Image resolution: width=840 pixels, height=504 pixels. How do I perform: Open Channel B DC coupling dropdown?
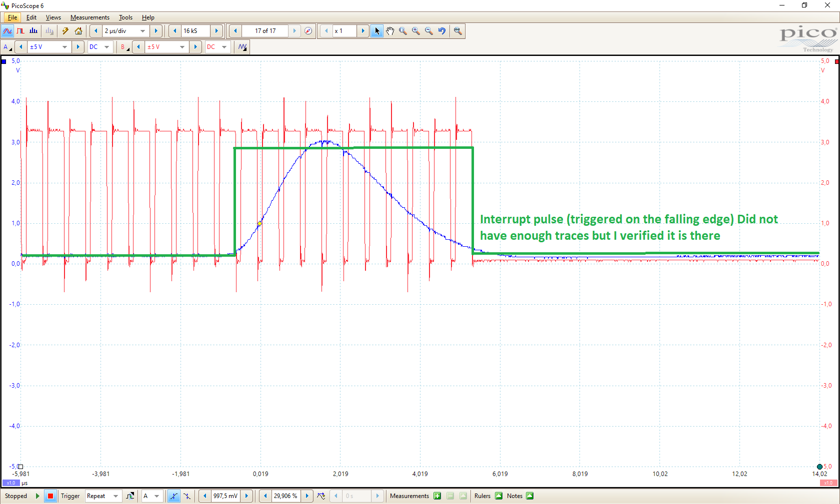click(x=224, y=47)
